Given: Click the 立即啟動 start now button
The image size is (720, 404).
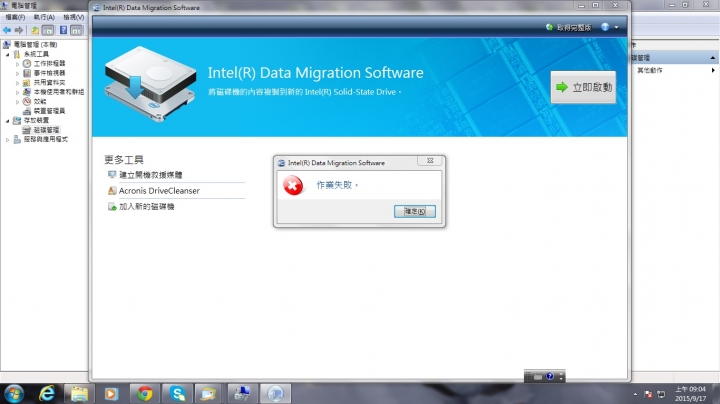Looking at the screenshot, I should tap(583, 87).
